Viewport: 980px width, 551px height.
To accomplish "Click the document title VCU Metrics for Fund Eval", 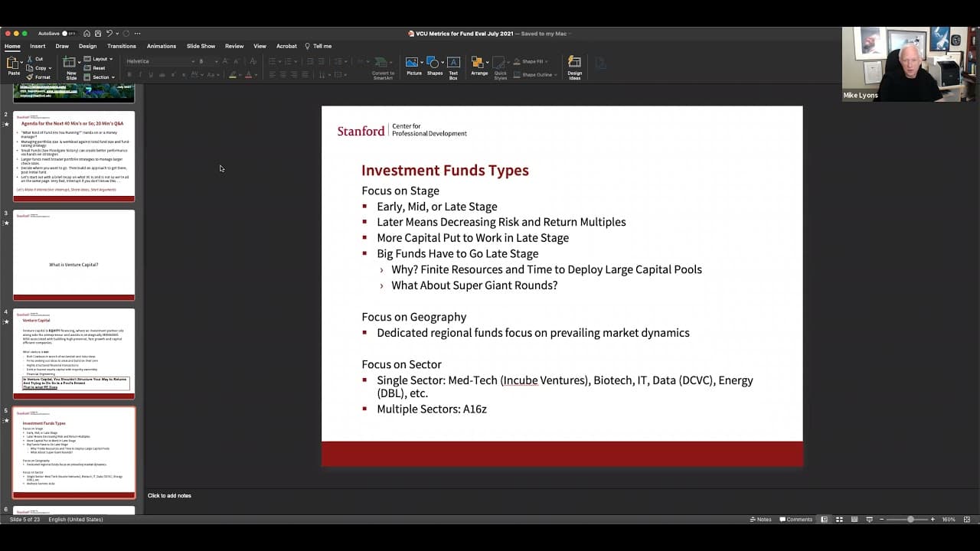I will [463, 34].
